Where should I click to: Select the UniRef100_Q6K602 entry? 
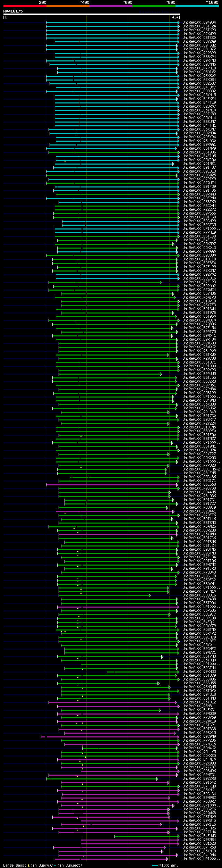tap(199, 76)
